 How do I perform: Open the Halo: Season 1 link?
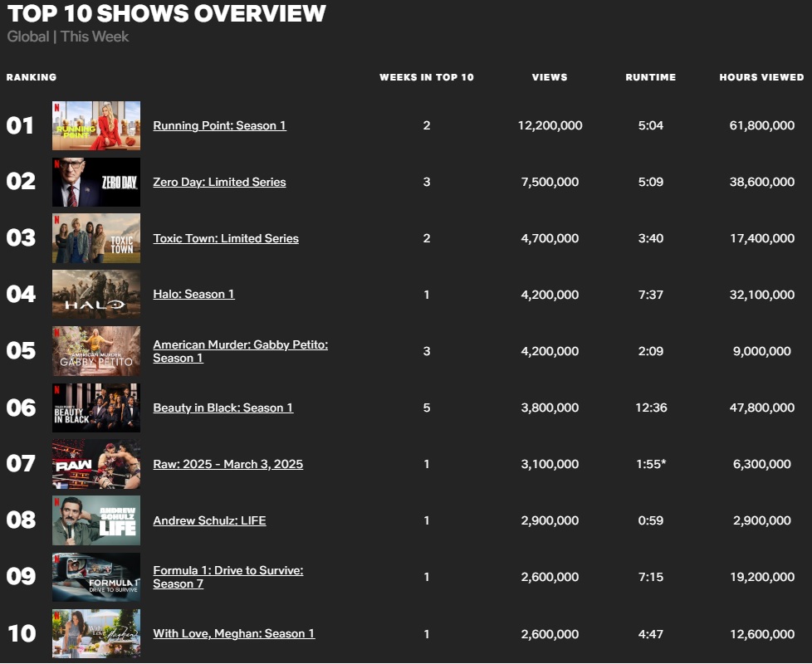click(x=193, y=295)
